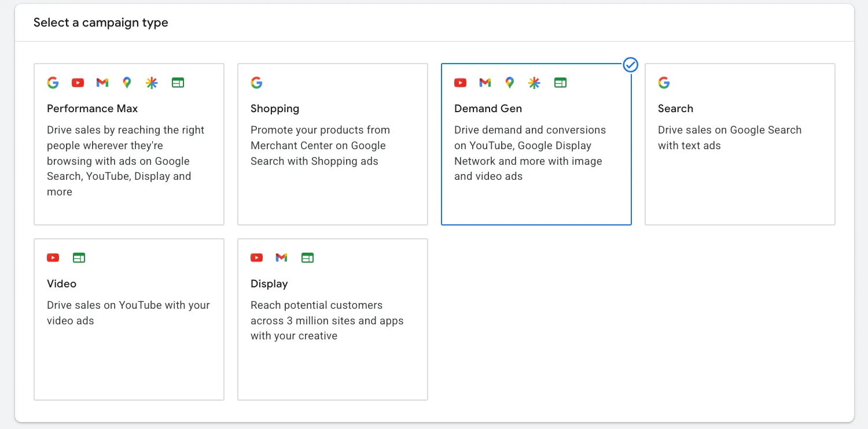
Task: Click Gmail icon in Performance Max card
Action: coord(102,83)
